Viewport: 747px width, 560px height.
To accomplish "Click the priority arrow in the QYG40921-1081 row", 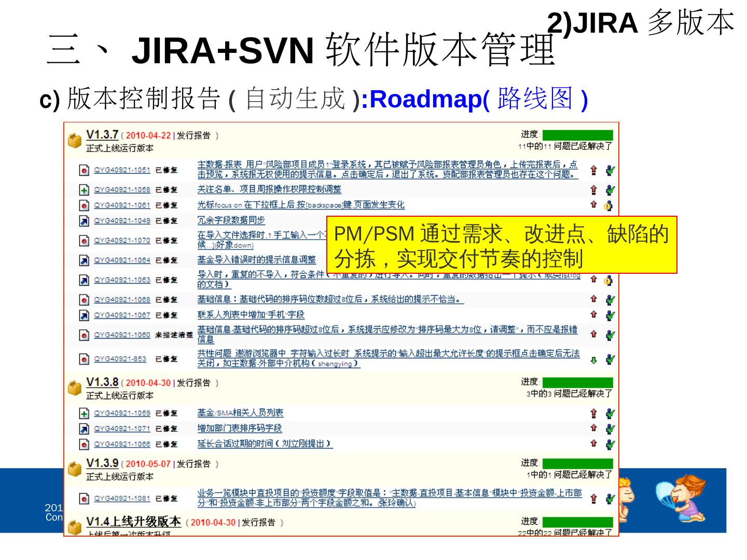I will click(x=594, y=498).
